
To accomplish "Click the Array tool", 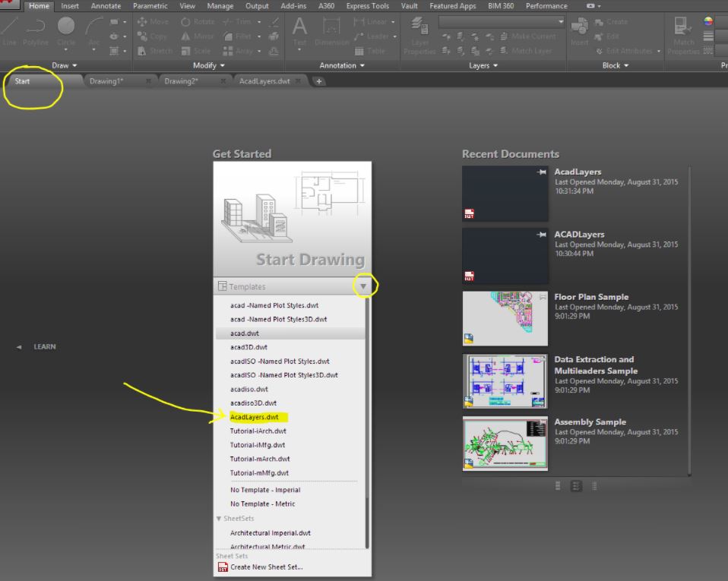I will coord(238,51).
